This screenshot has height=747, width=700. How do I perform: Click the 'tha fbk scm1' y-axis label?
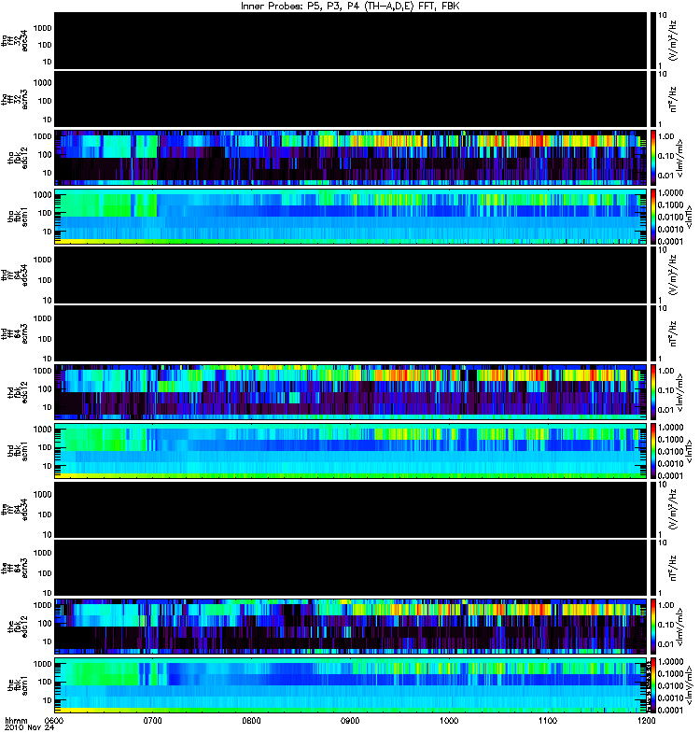pos(18,217)
